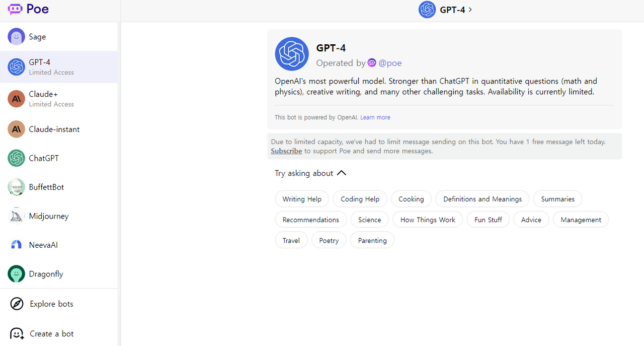
Task: Select the BuffettBot avatar
Action: [x=16, y=187]
